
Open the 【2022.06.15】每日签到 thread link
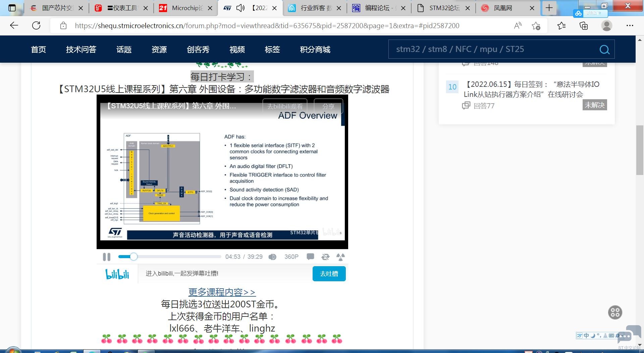tap(532, 89)
